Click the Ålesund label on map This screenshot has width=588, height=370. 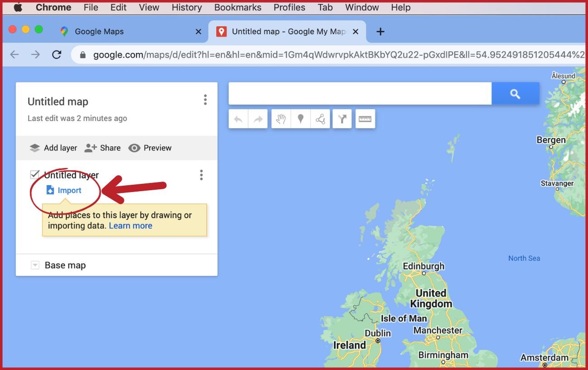(x=564, y=76)
